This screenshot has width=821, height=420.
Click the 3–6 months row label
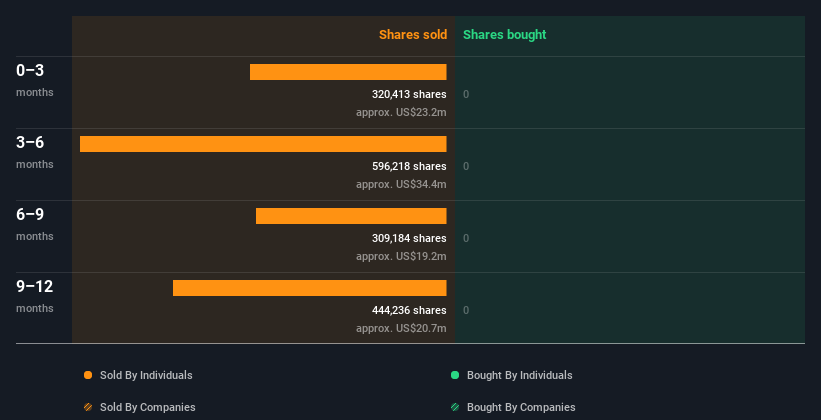pyautogui.click(x=35, y=152)
